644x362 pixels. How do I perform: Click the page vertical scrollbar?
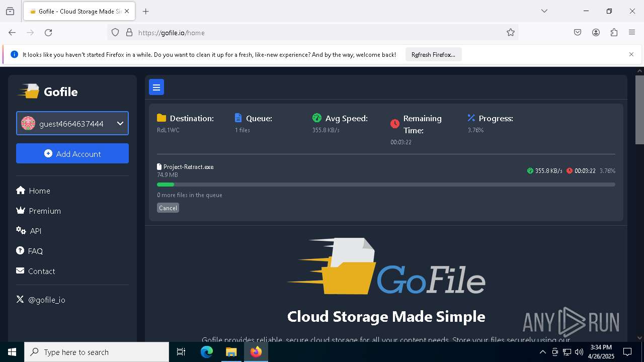pyautogui.click(x=639, y=109)
